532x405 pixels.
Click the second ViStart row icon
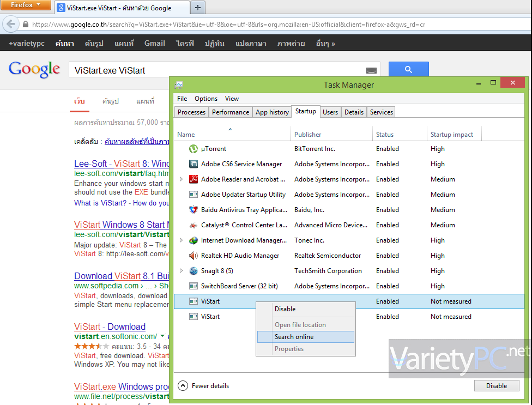(x=194, y=317)
